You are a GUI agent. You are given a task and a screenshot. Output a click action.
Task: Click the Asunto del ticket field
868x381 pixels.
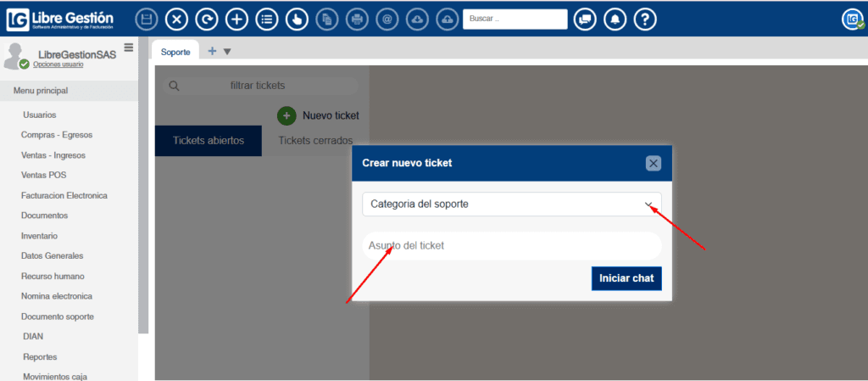click(x=511, y=246)
